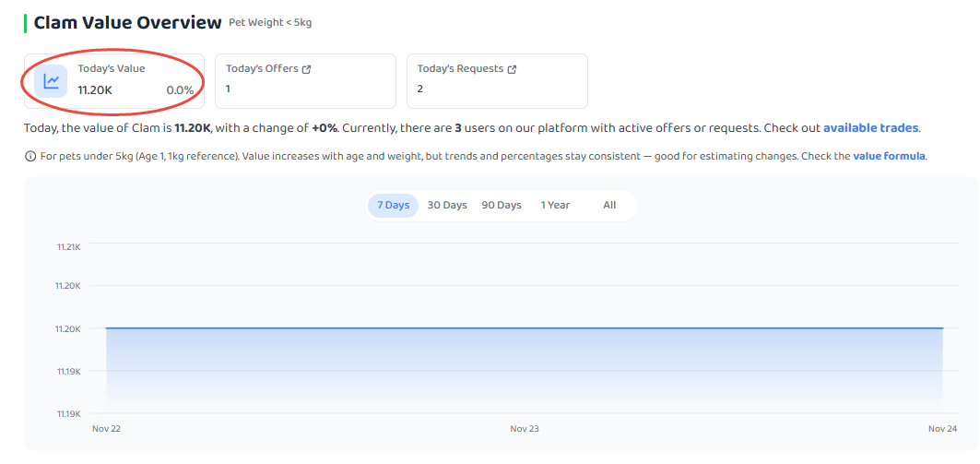
Task: Open the Today's Offers card
Action: [306, 80]
